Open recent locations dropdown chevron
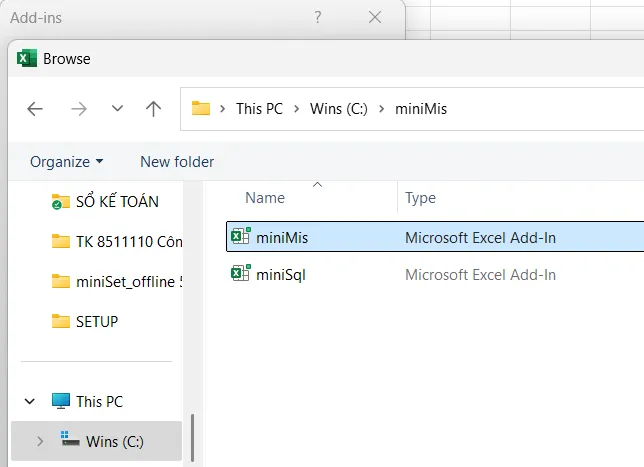Screen dimensions: 644x467 (x=117, y=108)
